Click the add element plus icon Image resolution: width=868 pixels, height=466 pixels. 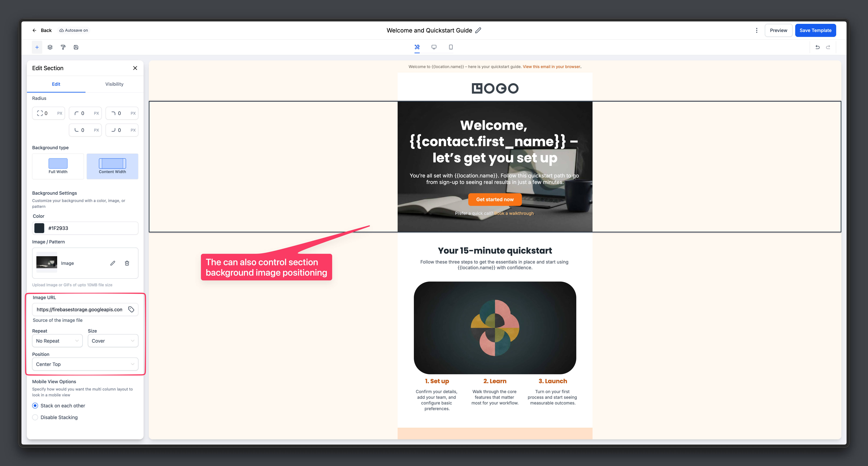[37, 47]
